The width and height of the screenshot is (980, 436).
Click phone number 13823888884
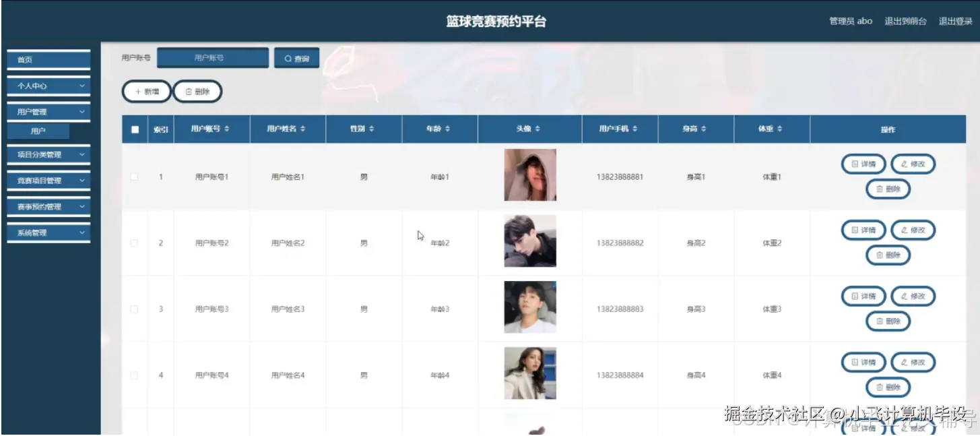click(x=620, y=375)
